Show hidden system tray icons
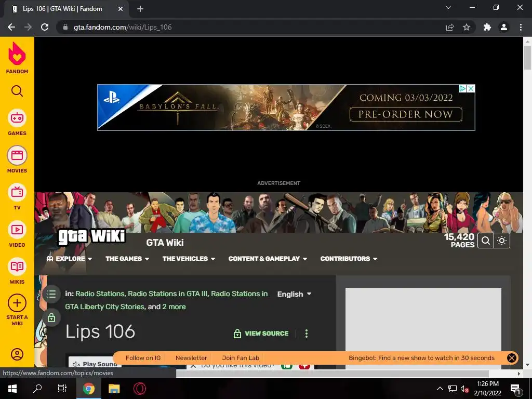Image resolution: width=532 pixels, height=399 pixels. 440,389
